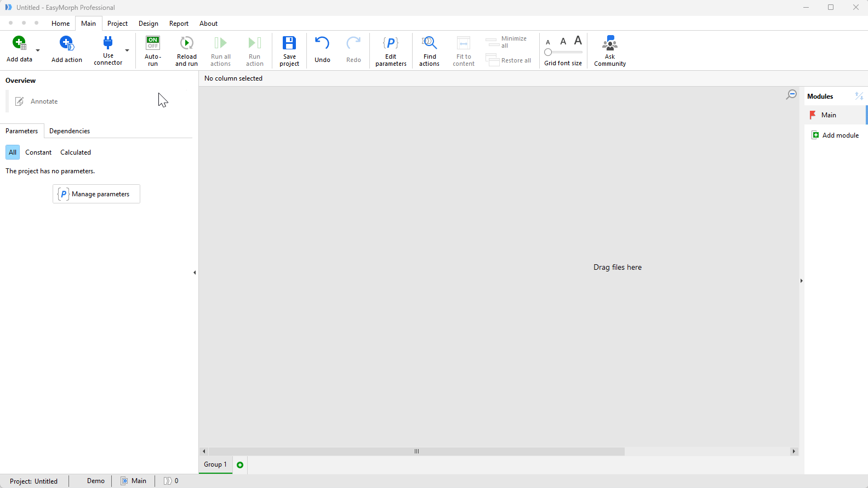
Task: Open the About ribbon tab
Action: 208,24
